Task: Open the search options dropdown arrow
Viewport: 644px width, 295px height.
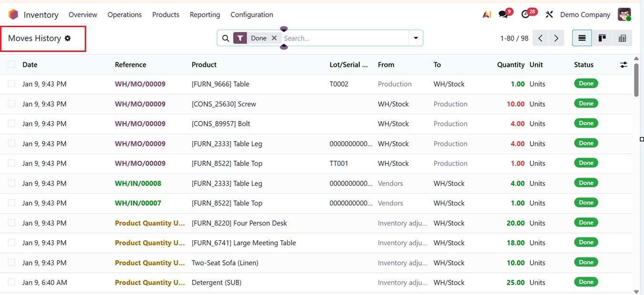Action: click(416, 38)
